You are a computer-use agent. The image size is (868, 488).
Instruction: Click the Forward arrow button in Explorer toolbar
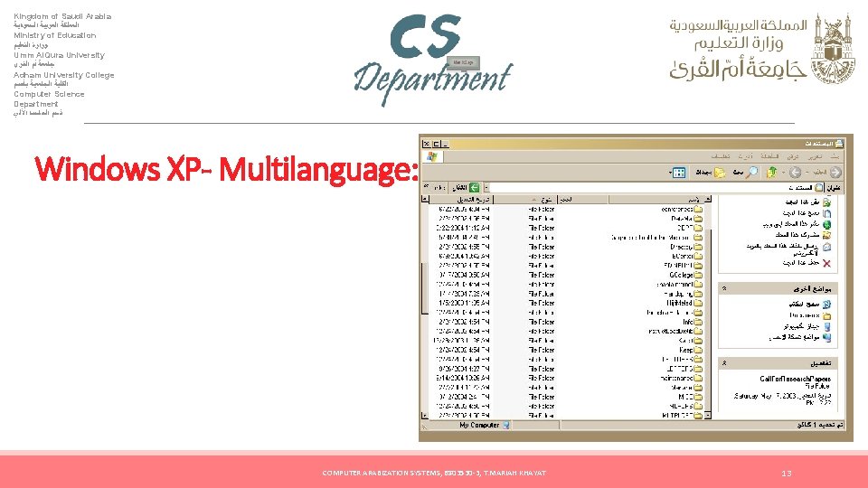[796, 173]
